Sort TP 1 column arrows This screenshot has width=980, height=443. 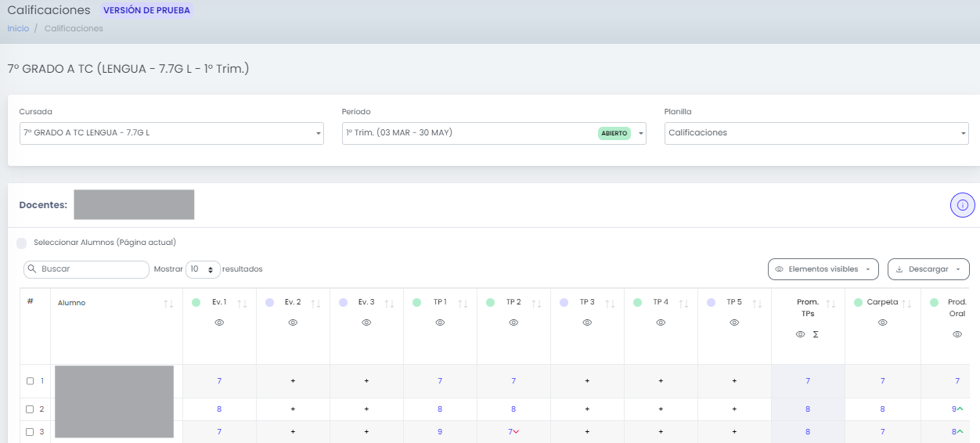463,304
